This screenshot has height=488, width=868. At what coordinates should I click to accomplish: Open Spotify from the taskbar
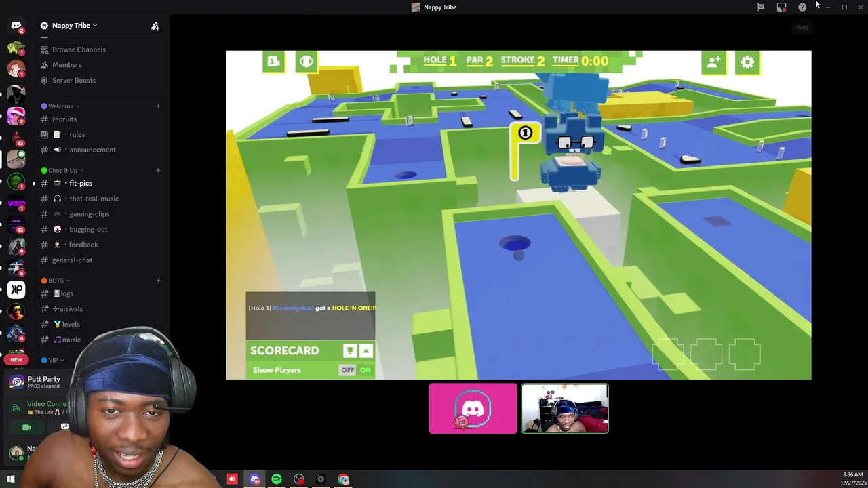(x=277, y=479)
